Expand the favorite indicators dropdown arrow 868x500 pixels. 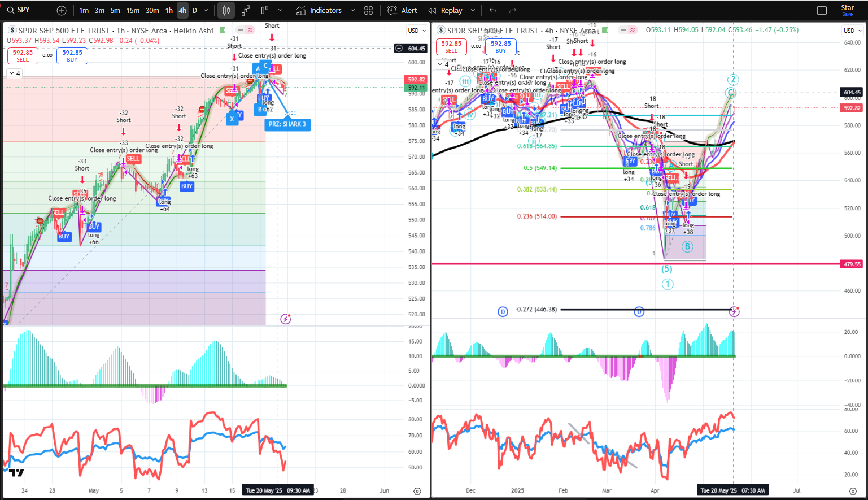[x=353, y=10]
